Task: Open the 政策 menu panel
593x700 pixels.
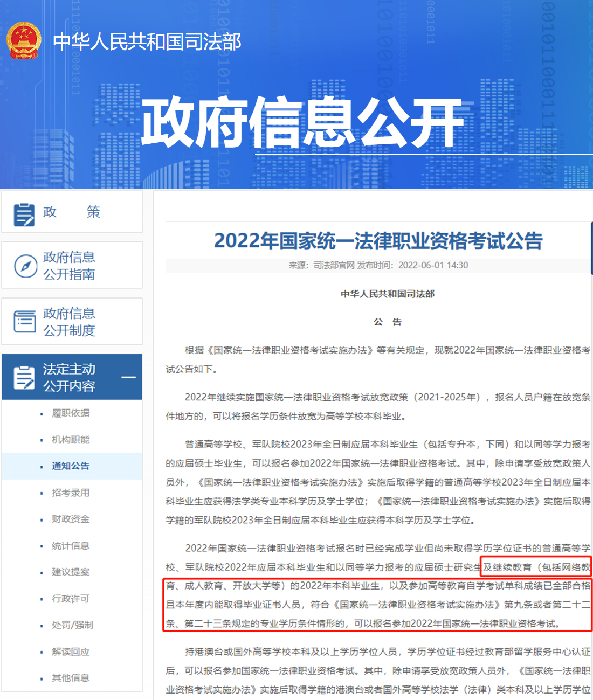Action: click(72, 212)
